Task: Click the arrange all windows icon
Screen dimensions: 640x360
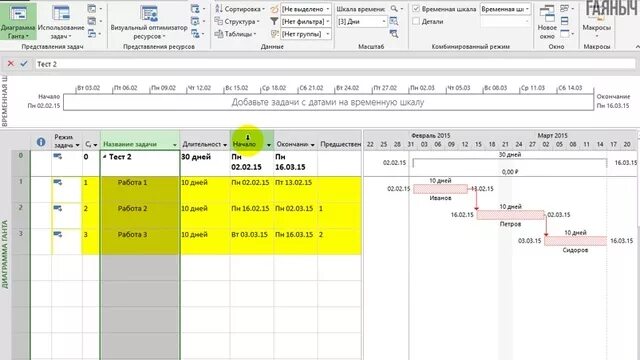Action: click(x=564, y=21)
